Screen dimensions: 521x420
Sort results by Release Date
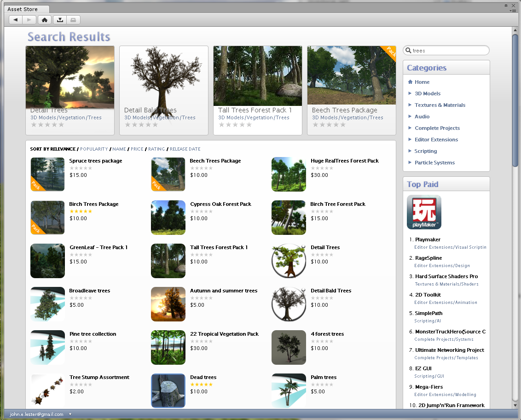(185, 149)
